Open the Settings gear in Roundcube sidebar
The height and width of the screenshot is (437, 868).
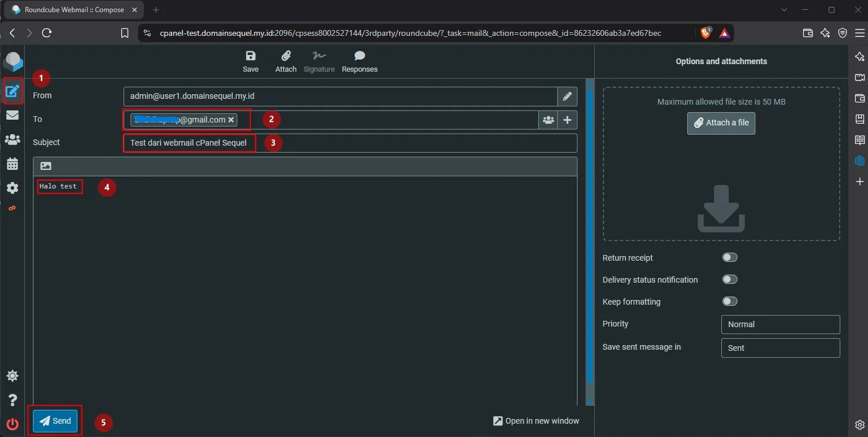pyautogui.click(x=13, y=188)
